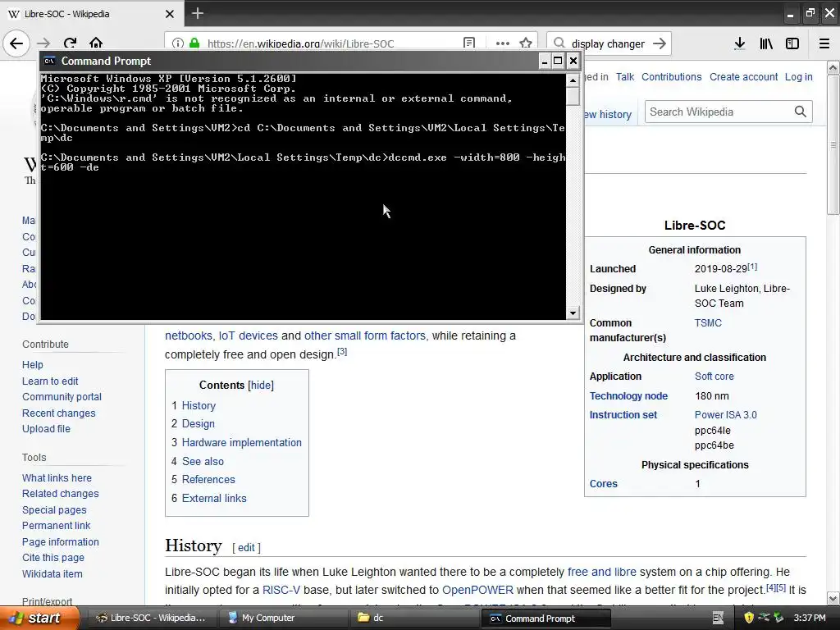Open the Firefox hamburger menu
Screen dimensions: 840x630
[x=824, y=43]
